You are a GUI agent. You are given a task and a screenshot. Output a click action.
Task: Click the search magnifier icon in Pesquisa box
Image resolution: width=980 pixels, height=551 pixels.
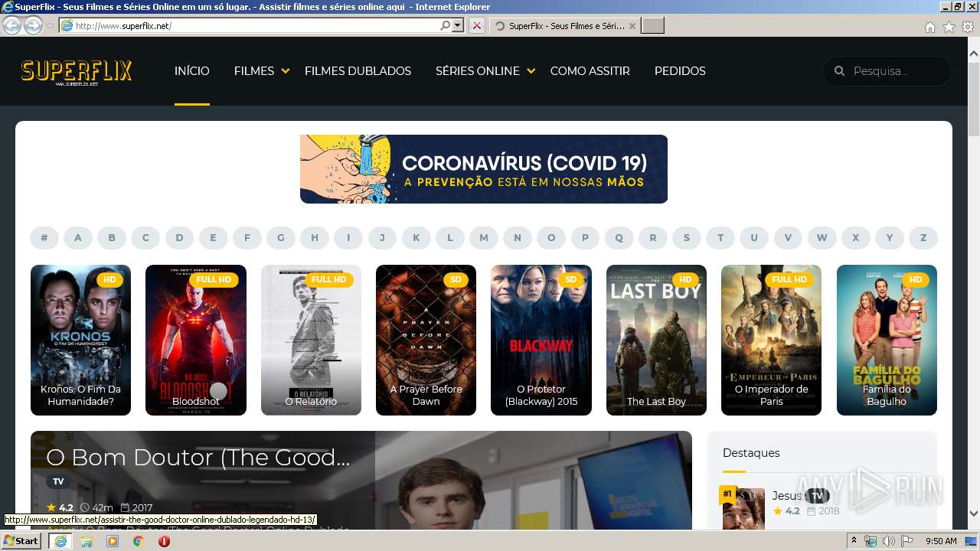pos(839,71)
